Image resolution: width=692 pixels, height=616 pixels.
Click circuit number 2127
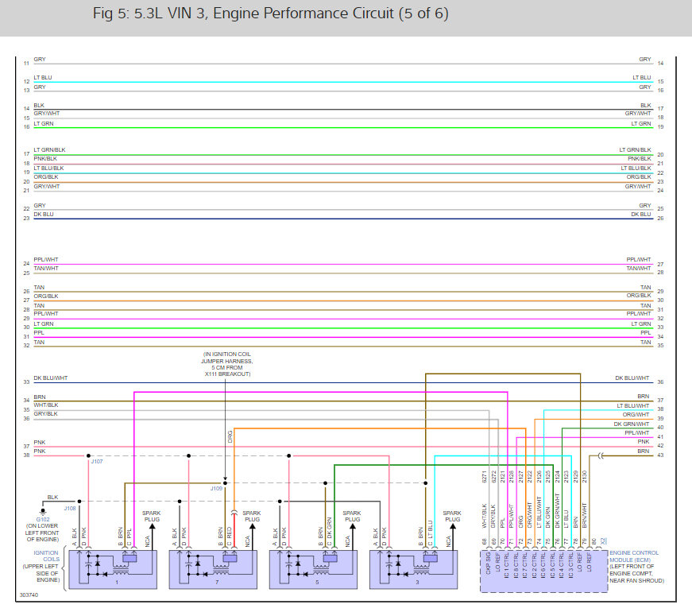520,476
